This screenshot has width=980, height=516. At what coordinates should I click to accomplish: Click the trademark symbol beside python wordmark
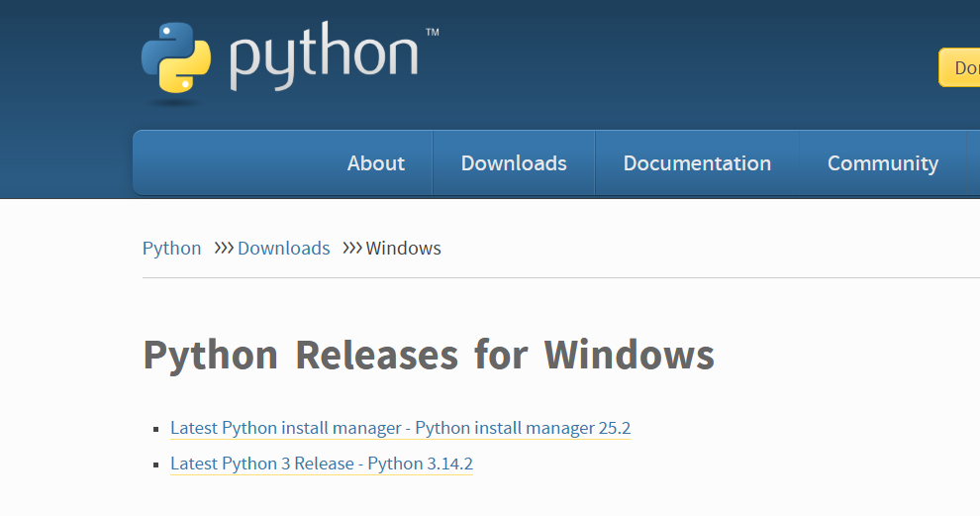432,33
